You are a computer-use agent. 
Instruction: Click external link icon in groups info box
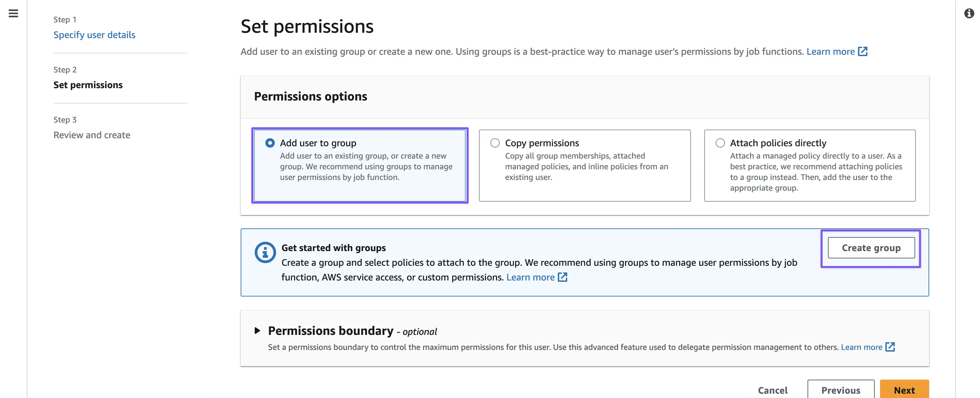(x=562, y=277)
